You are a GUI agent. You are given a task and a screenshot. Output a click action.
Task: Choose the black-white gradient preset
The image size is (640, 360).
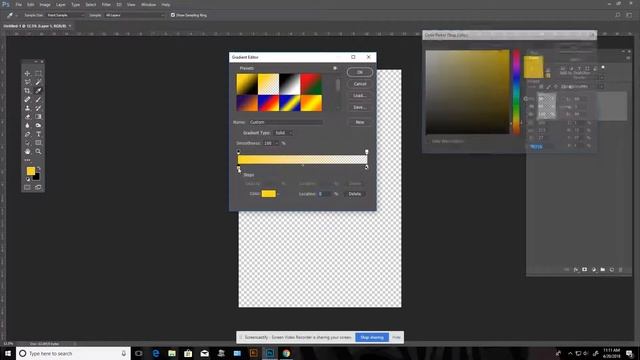point(290,84)
